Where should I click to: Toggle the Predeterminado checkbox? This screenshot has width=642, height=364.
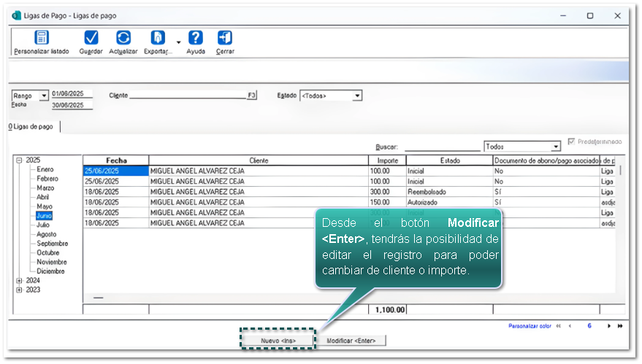tap(572, 142)
